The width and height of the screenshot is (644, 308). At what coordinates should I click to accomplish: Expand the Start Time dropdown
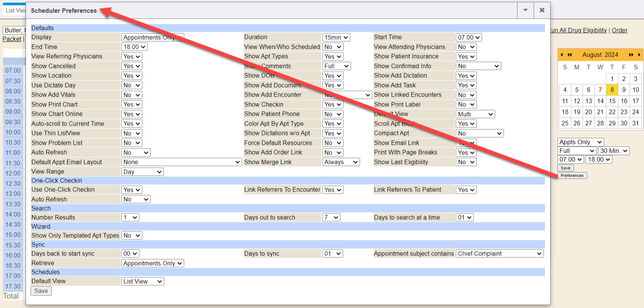click(469, 37)
